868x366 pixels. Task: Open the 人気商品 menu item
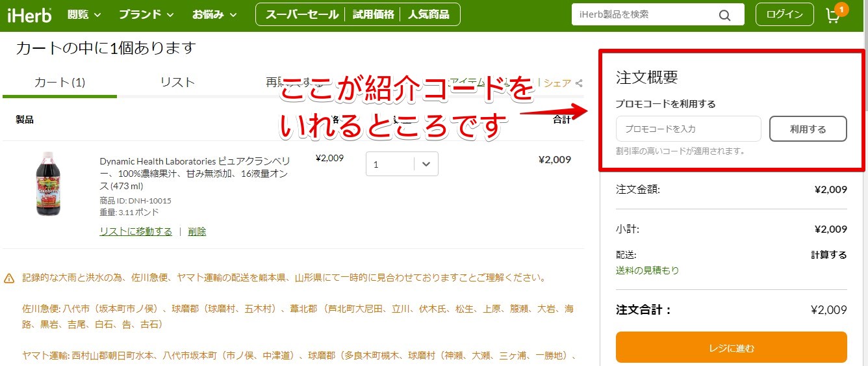pyautogui.click(x=429, y=14)
